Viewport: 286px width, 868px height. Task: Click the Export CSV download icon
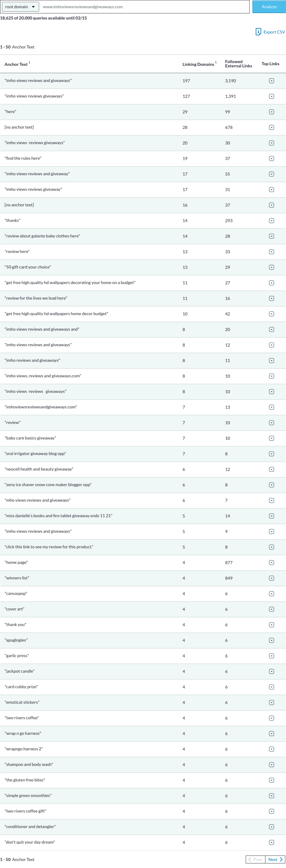coord(258,32)
